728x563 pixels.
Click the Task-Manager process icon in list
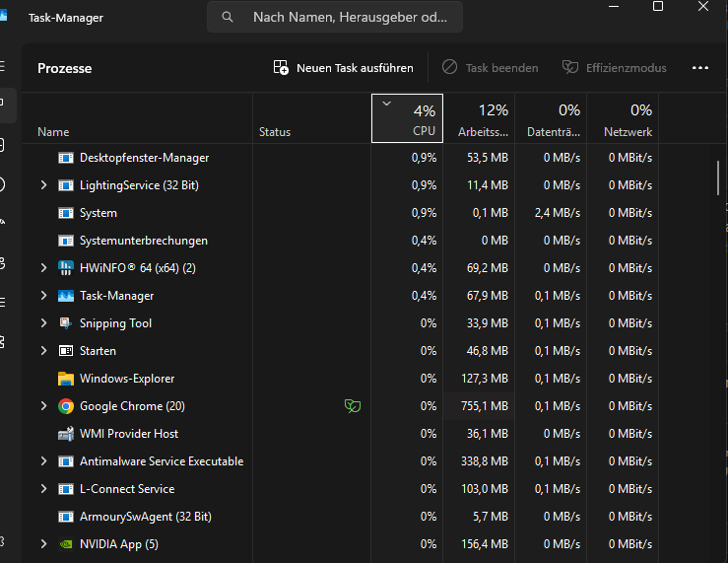[65, 296]
